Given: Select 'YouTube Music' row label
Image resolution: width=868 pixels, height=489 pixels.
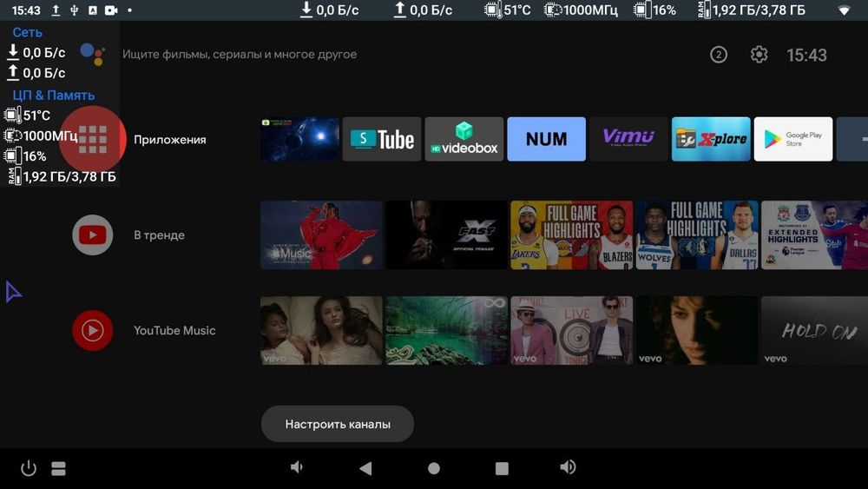Looking at the screenshot, I should click(x=174, y=331).
